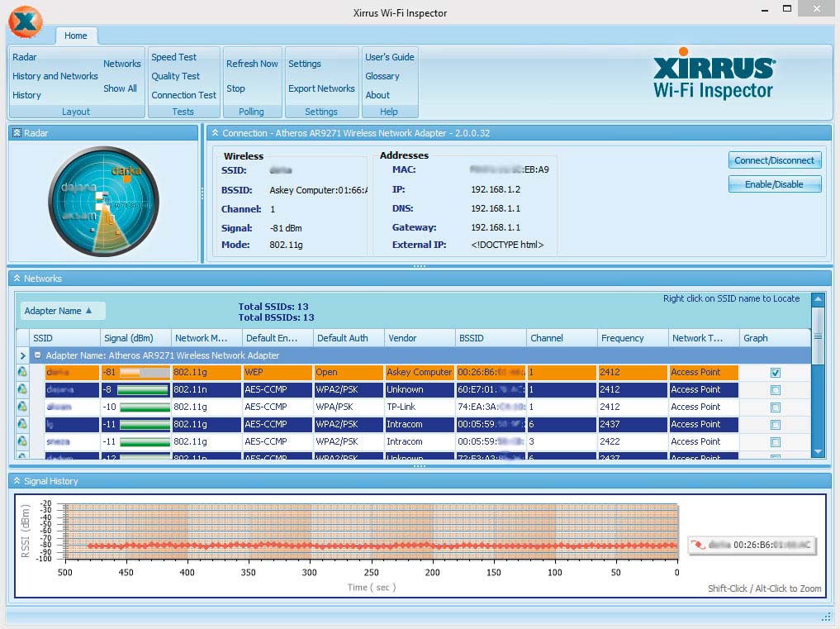The width and height of the screenshot is (840, 629).
Task: Click the "WEP" encryption cell
Action: click(x=277, y=372)
